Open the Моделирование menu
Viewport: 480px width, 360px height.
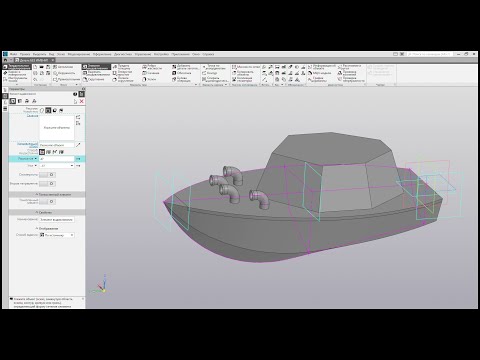tap(79, 54)
